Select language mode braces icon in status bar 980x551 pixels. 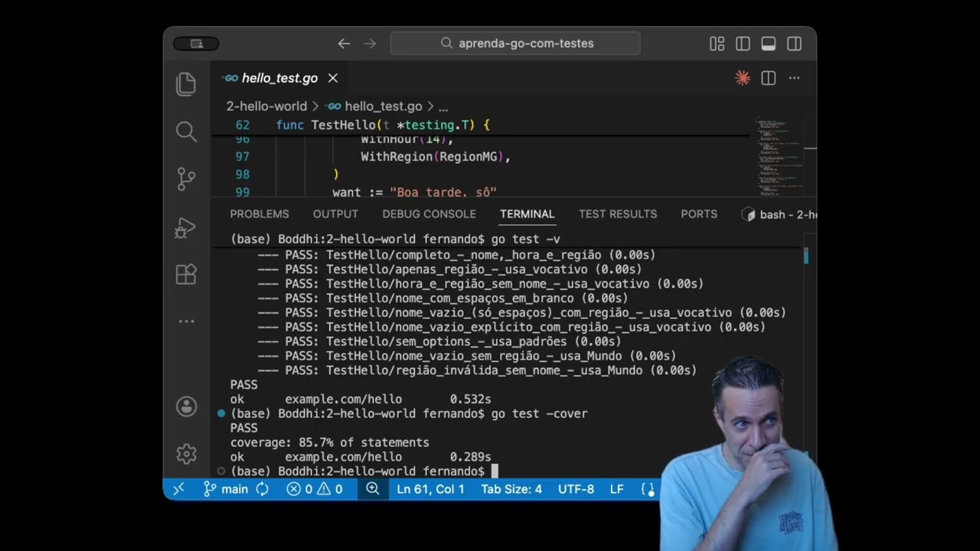click(648, 489)
